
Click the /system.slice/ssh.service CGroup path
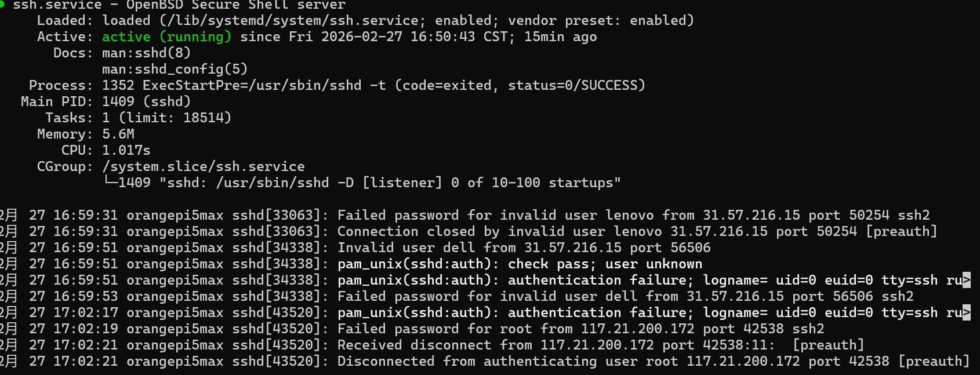(203, 167)
